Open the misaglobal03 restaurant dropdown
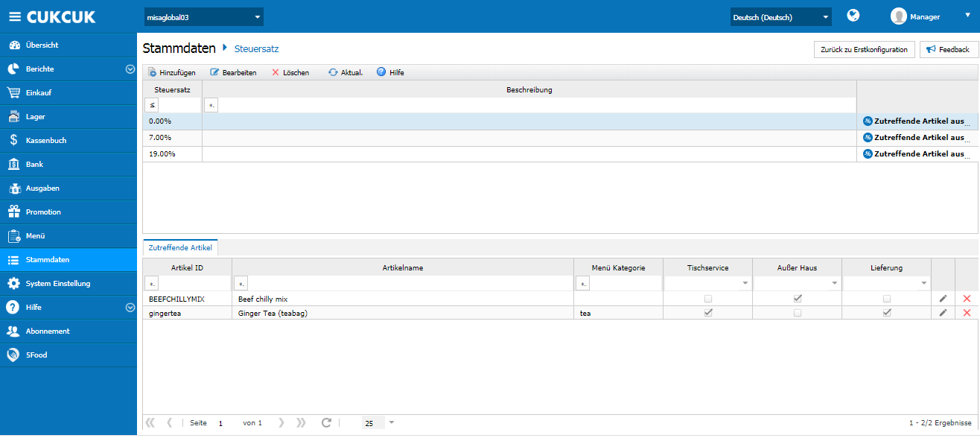 tap(203, 16)
